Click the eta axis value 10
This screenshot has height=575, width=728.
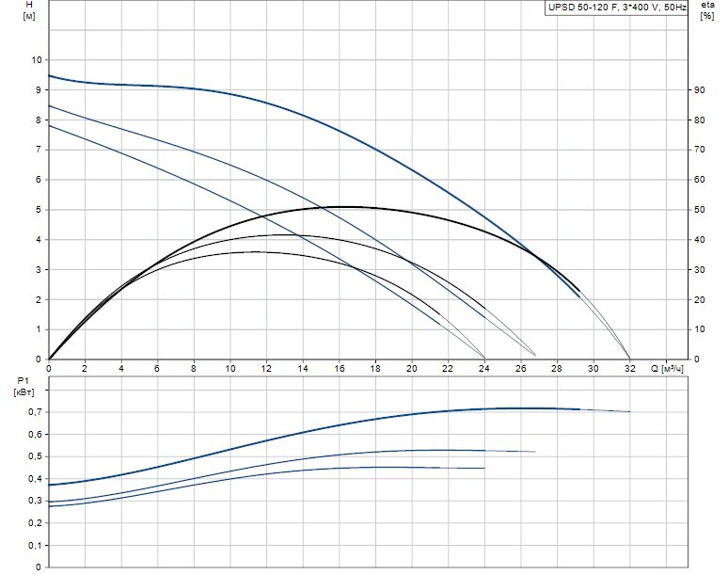click(x=699, y=329)
